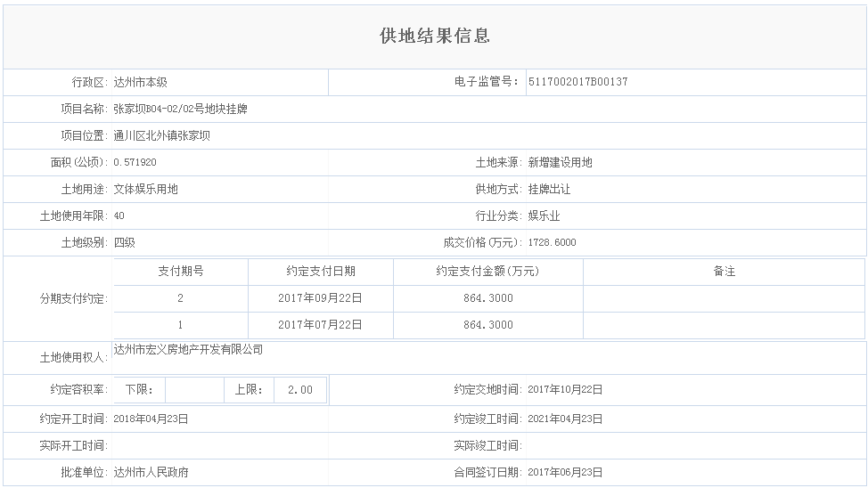Screen dimensions: 868x488
Task: Click the 约定交地时间 label
Action: pyautogui.click(x=488, y=389)
